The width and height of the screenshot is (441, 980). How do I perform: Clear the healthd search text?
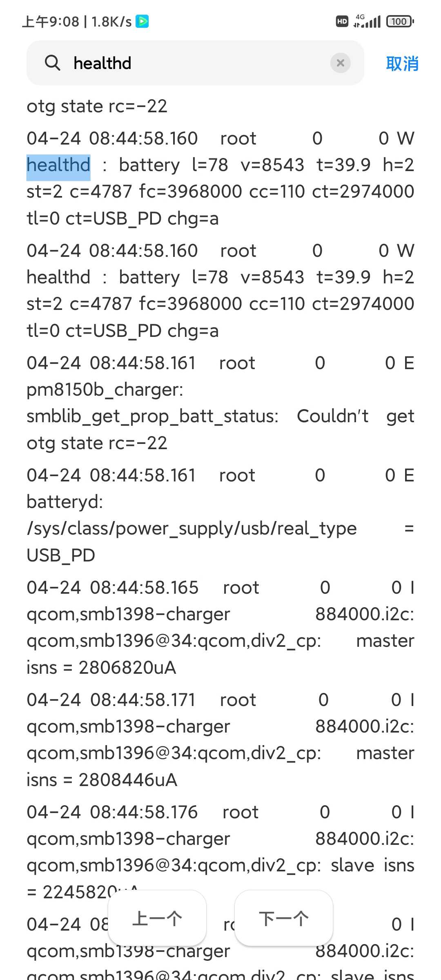click(x=340, y=63)
